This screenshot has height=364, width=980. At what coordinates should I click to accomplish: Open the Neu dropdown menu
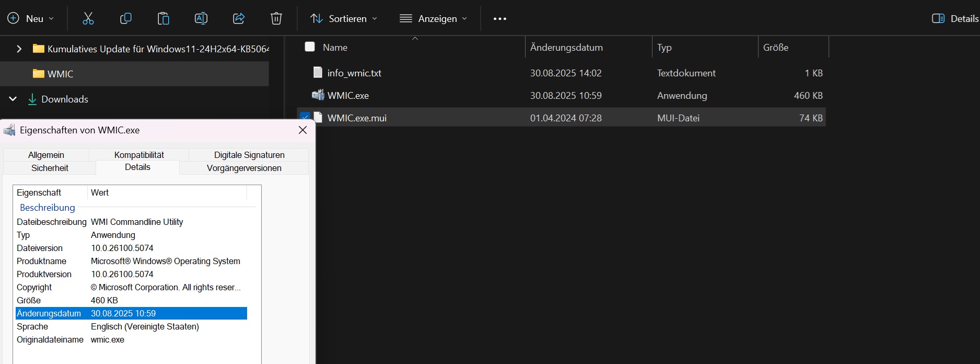point(31,18)
